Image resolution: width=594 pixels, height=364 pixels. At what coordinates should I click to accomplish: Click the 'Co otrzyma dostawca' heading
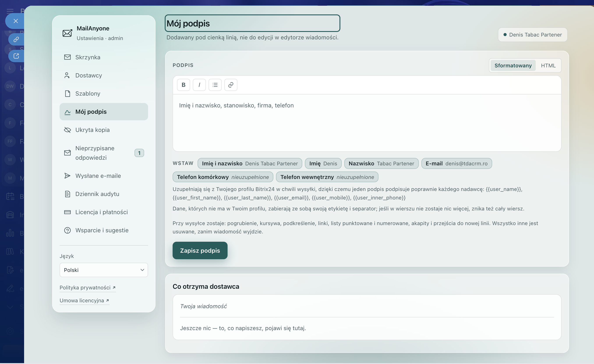(206, 287)
